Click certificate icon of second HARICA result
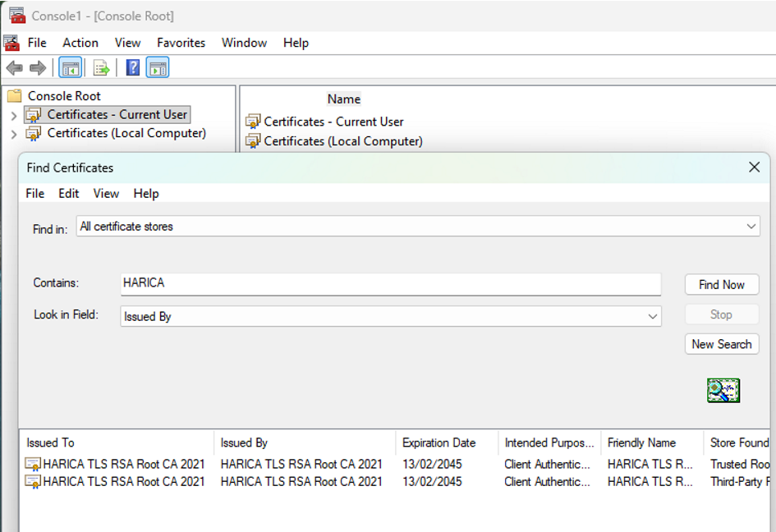 (x=33, y=482)
